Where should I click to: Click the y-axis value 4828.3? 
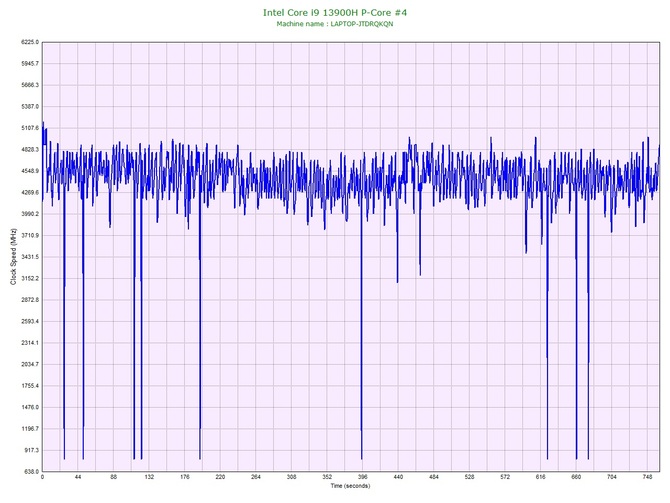click(x=30, y=150)
